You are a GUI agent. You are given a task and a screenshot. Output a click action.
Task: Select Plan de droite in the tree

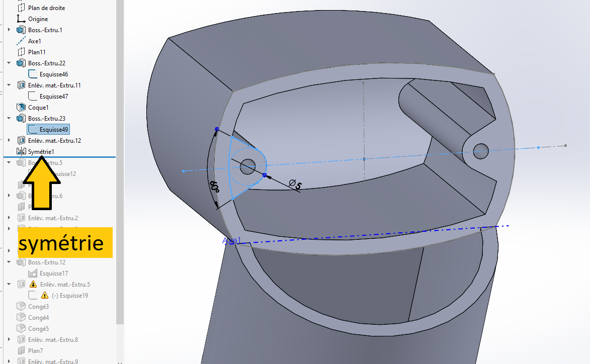tap(46, 8)
